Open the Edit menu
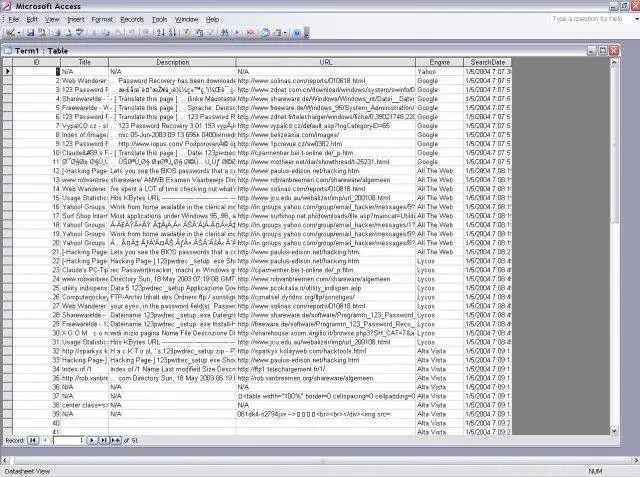640x477 pixels. [32, 19]
